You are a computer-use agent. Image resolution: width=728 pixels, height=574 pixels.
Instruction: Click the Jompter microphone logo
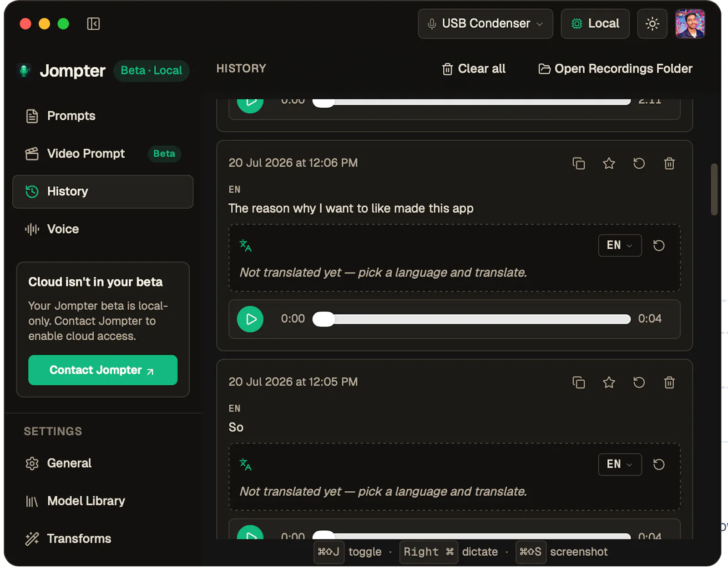pyautogui.click(x=25, y=70)
